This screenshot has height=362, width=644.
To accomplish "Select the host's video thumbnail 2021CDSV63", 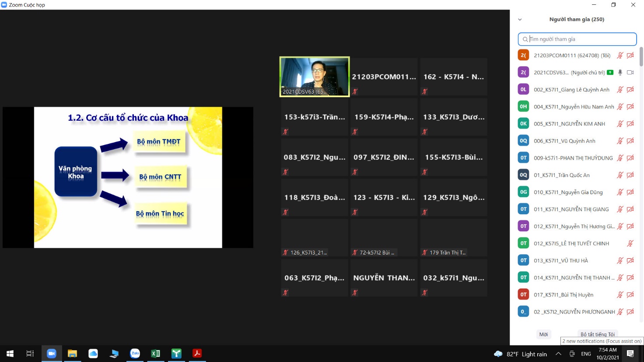I will point(315,77).
